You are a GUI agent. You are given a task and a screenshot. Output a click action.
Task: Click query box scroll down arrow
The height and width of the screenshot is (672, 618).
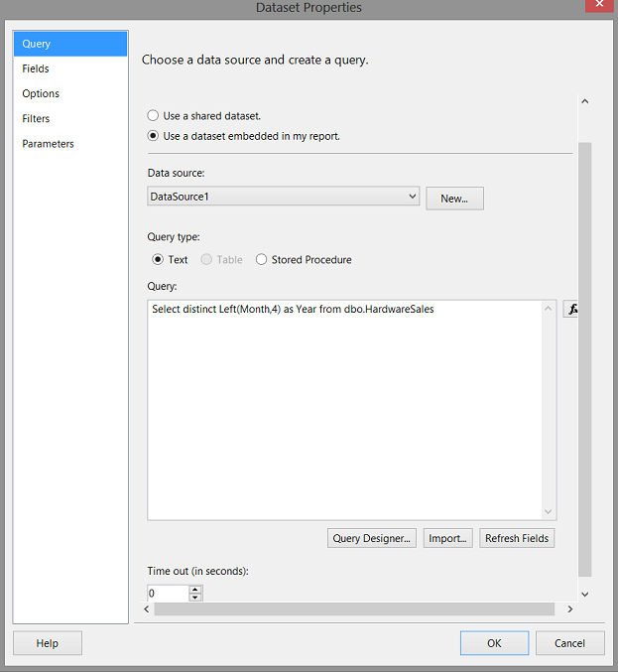pos(548,511)
